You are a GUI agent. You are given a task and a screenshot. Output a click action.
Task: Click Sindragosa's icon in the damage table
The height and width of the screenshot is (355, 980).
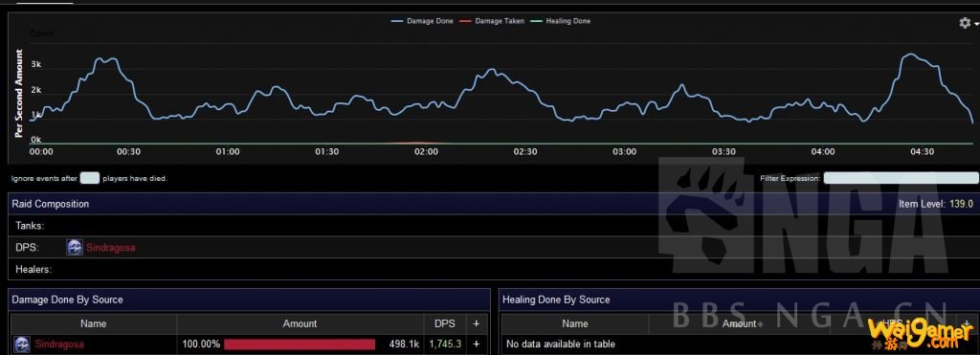tap(22, 344)
